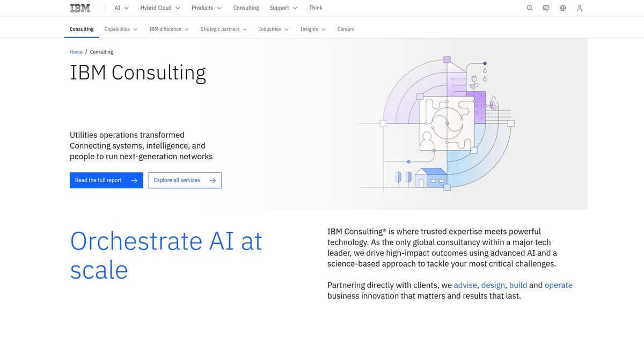Select the active Consulting tab in subnavigation

click(82, 29)
